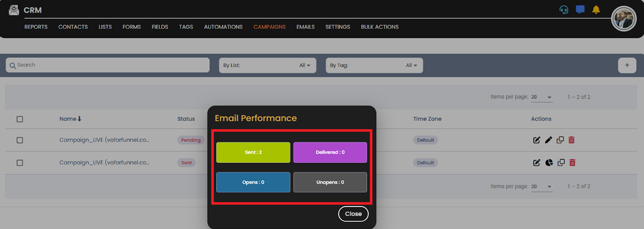Click the pencil icon for the Pending campaign
644x229 pixels.
[549, 140]
